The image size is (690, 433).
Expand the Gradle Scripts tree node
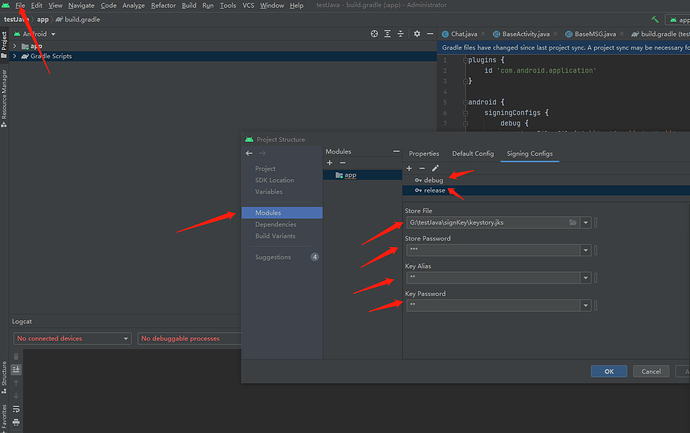[14, 56]
